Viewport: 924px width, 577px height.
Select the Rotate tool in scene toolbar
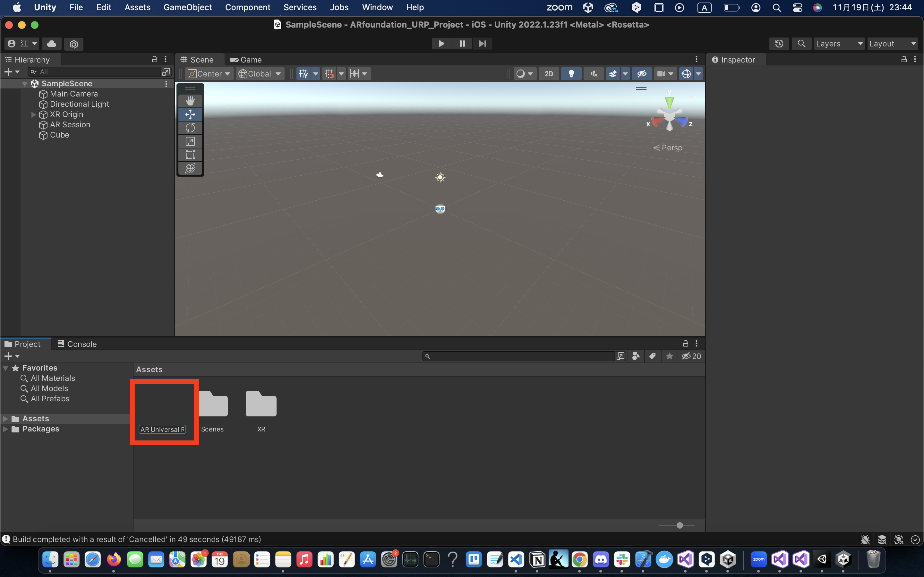click(x=190, y=128)
